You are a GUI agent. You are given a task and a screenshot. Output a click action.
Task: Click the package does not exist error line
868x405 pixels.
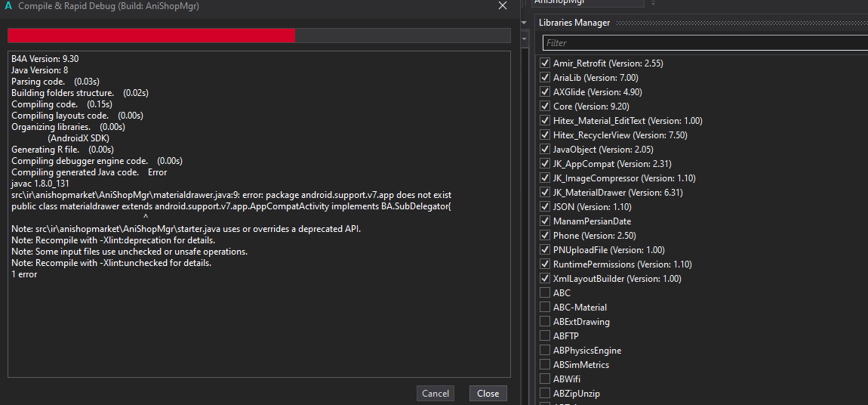tap(231, 195)
